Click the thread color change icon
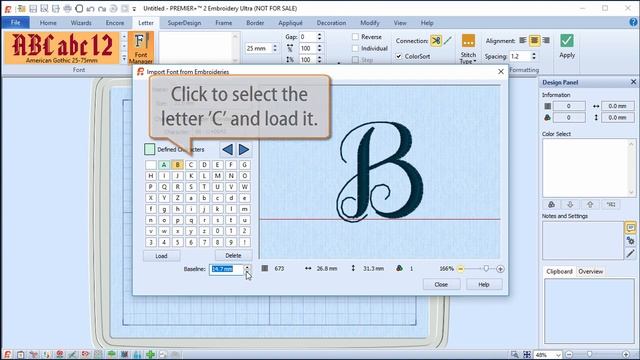This screenshot has width=640, height=360. [551, 204]
